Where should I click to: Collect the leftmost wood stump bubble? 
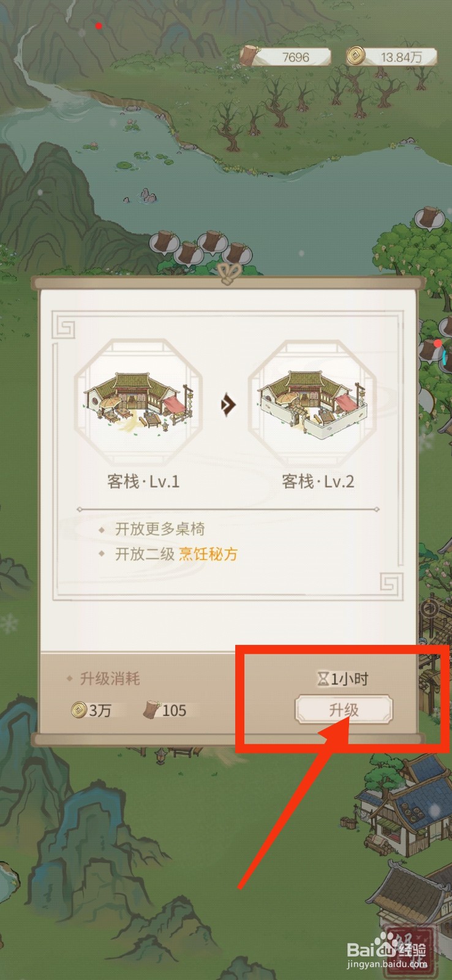(163, 241)
